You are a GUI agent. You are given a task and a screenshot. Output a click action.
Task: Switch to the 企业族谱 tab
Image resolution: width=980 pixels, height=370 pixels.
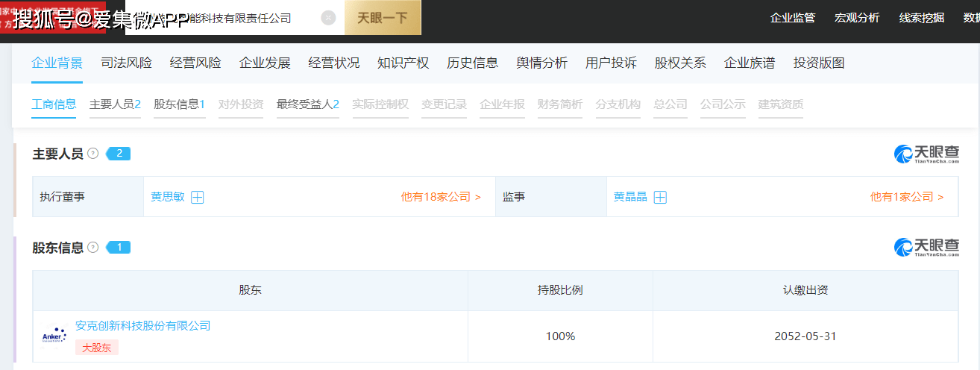pos(750,63)
